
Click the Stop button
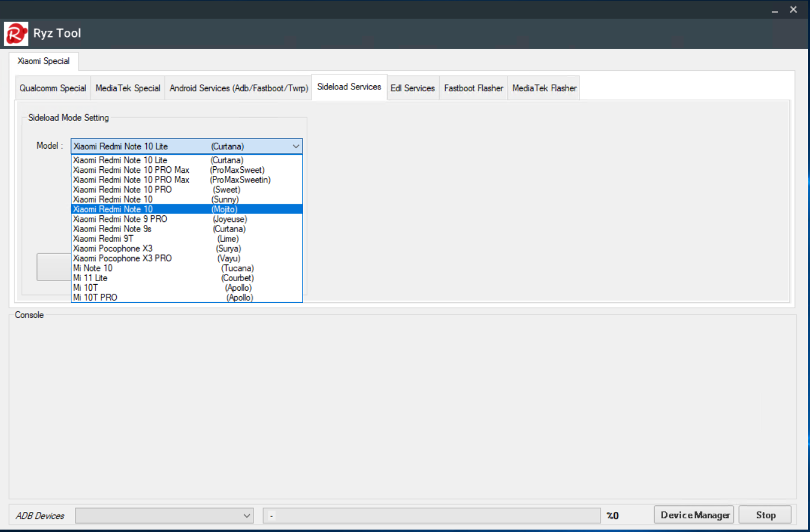[x=765, y=515]
